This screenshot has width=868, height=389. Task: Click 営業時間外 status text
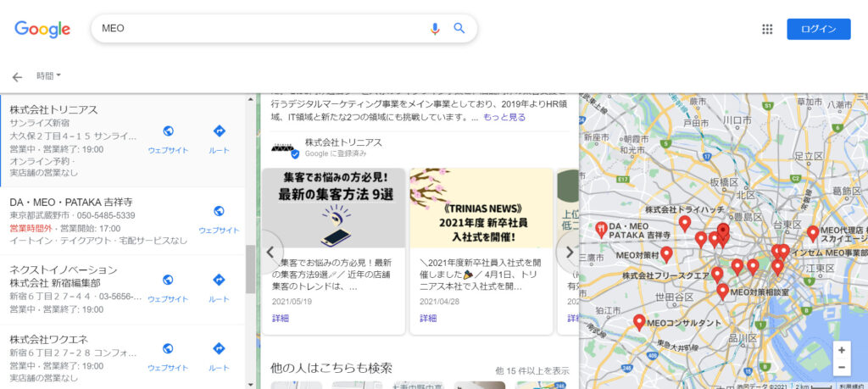pyautogui.click(x=33, y=229)
